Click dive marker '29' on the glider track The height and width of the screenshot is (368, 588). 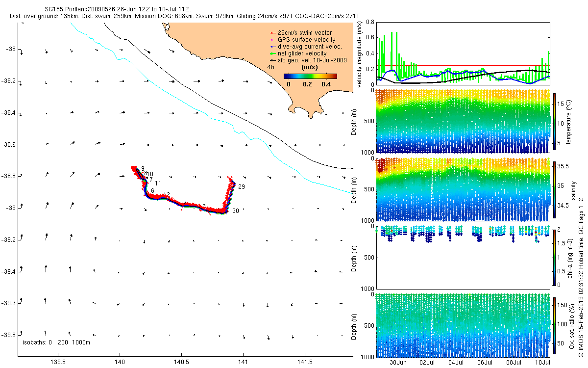point(241,187)
